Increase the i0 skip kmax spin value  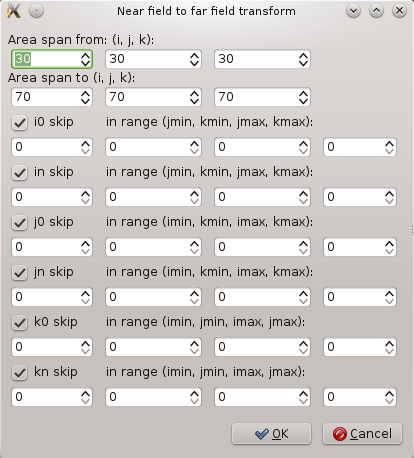389,143
